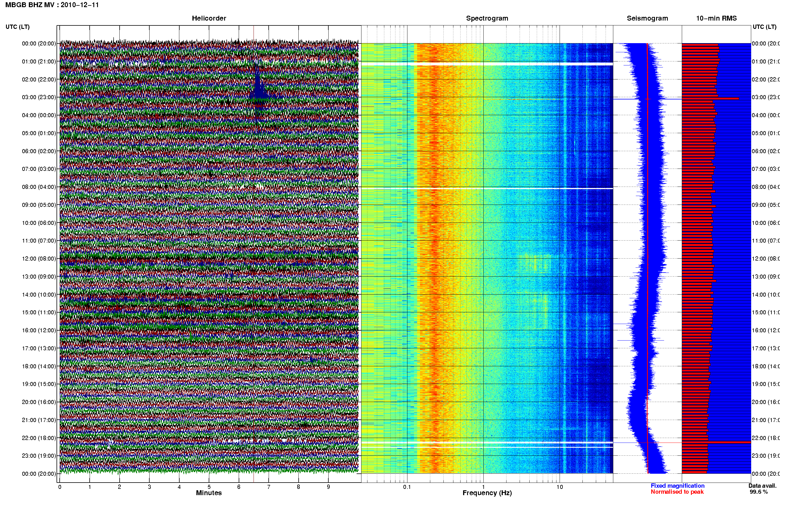Click the '08:00 (04:00)' time label
The width and height of the screenshot is (812, 508).
pos(39,187)
